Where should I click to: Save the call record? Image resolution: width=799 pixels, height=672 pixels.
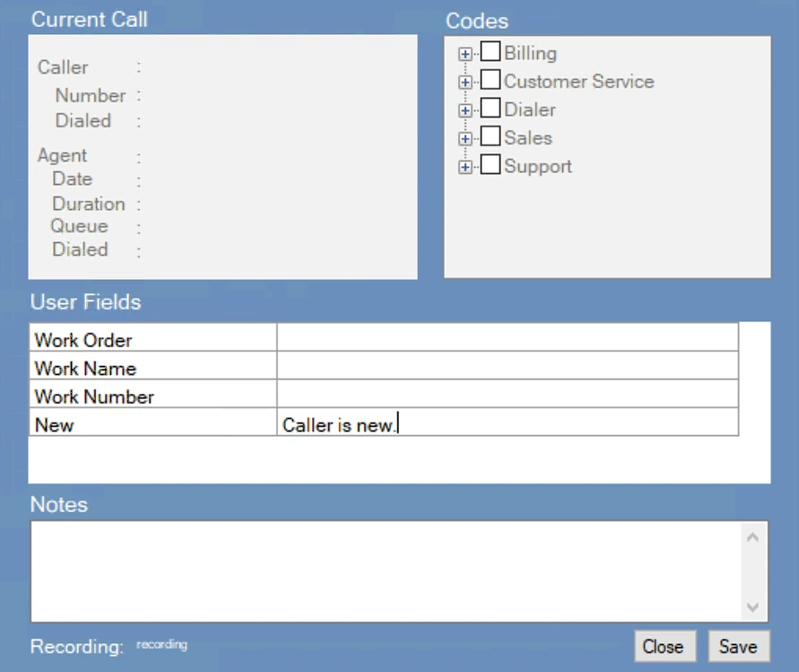(738, 647)
